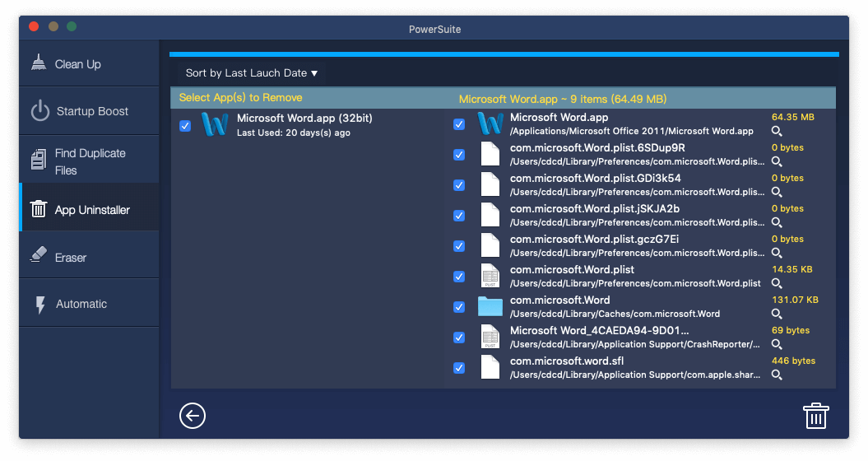Click magnifier for com.microsoft.Word.plist.6SDup9R
The width and height of the screenshot is (868, 461).
pos(777,162)
